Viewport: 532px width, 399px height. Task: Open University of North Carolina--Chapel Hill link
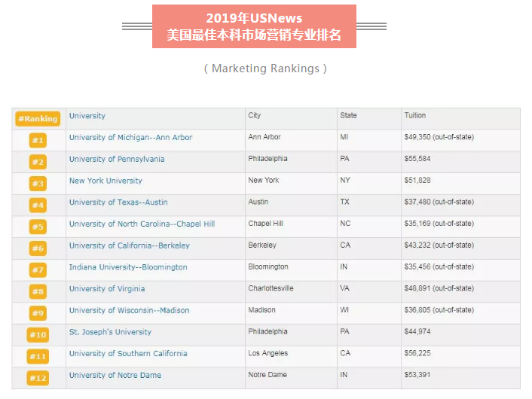point(142,224)
